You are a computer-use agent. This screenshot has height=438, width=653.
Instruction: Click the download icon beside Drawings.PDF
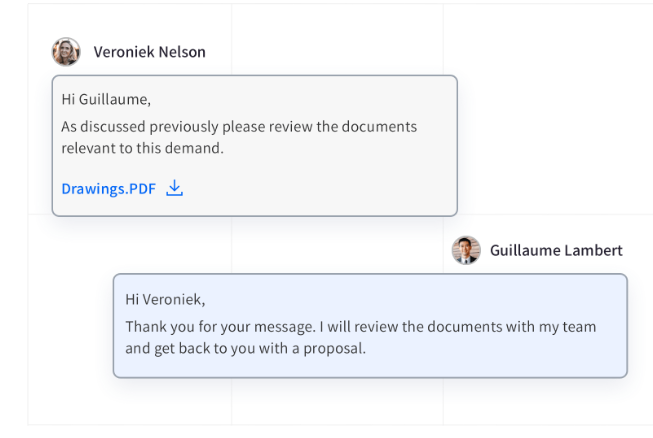coord(174,188)
